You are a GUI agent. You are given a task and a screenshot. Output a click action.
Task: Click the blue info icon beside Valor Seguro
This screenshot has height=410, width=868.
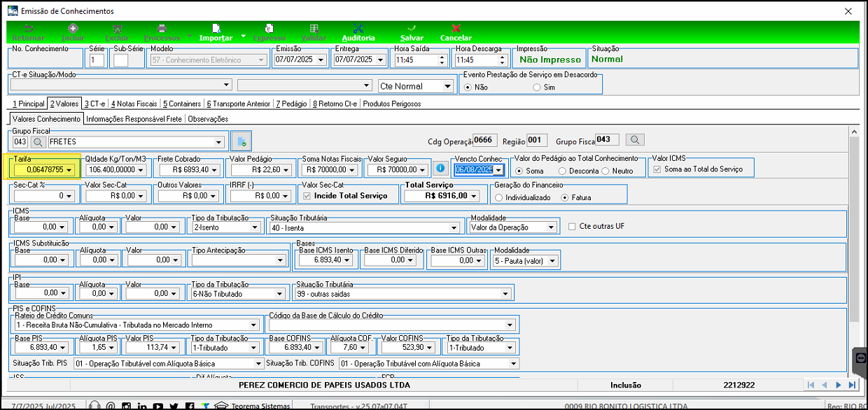(x=440, y=168)
